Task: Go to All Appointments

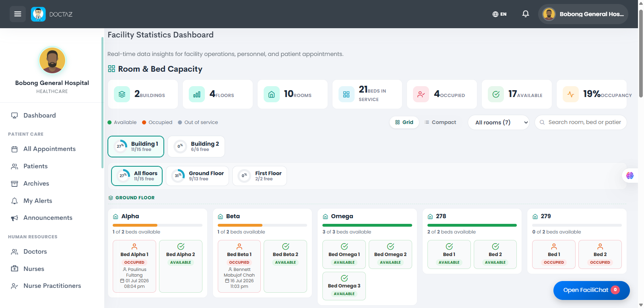Action: tap(50, 149)
